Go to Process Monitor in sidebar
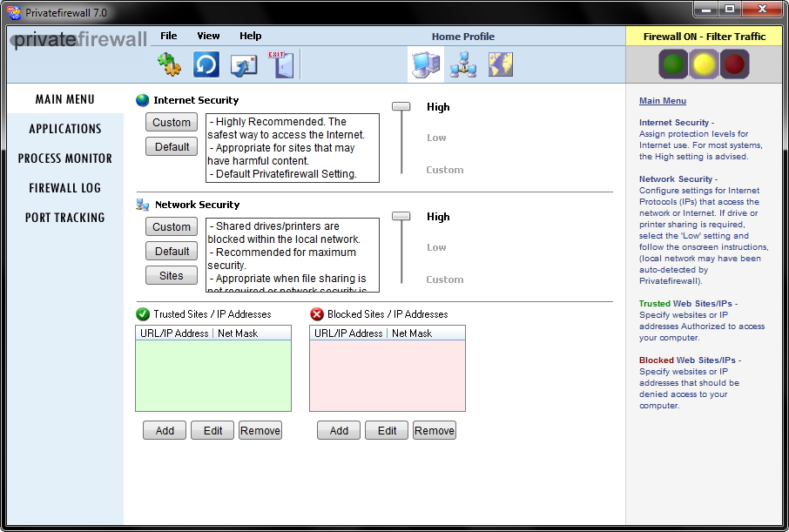The image size is (789, 532). tap(65, 158)
